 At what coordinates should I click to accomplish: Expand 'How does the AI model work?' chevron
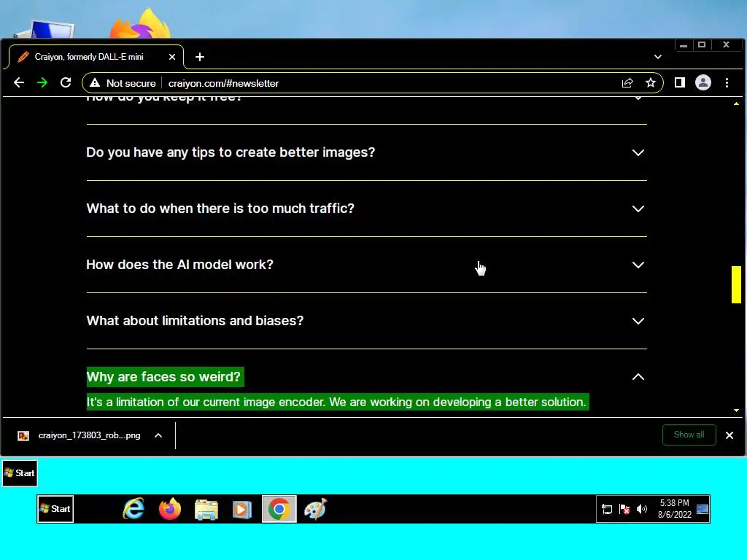638,265
